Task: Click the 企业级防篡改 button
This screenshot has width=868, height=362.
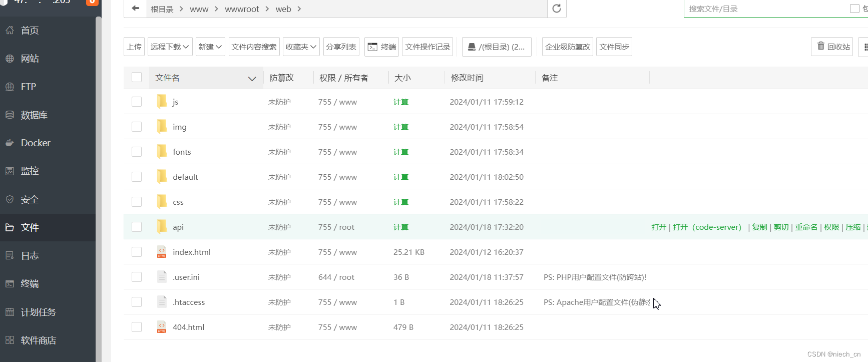Action: point(568,47)
